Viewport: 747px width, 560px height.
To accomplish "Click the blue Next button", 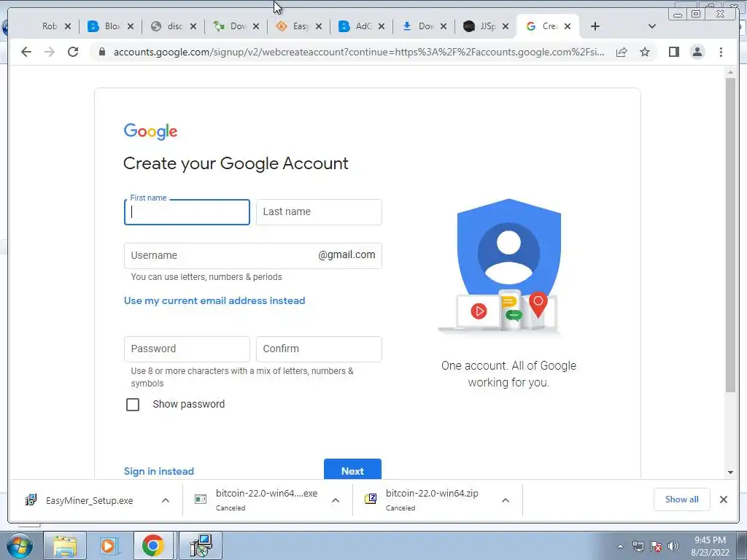I will coord(352,470).
